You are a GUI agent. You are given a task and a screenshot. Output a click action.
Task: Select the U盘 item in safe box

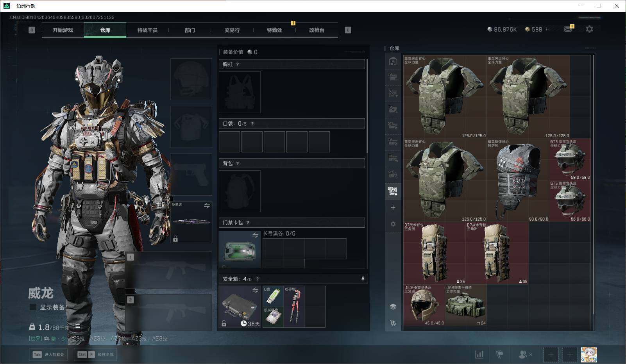pos(273,297)
